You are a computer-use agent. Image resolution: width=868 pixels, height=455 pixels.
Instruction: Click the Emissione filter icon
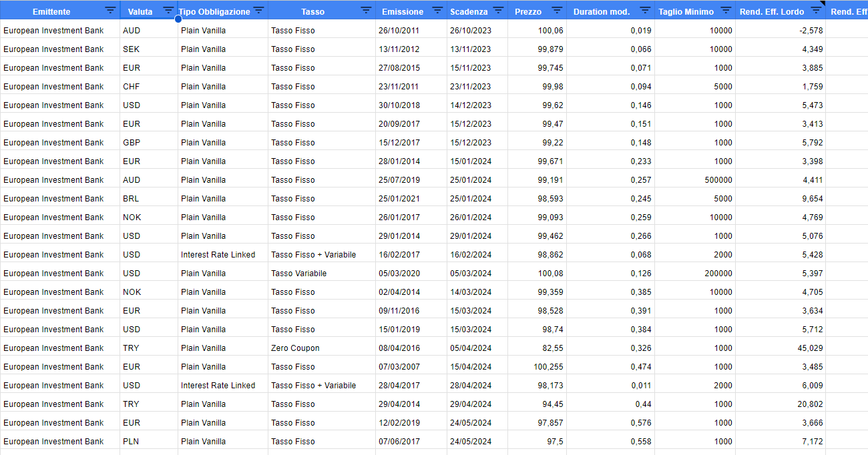click(x=437, y=11)
